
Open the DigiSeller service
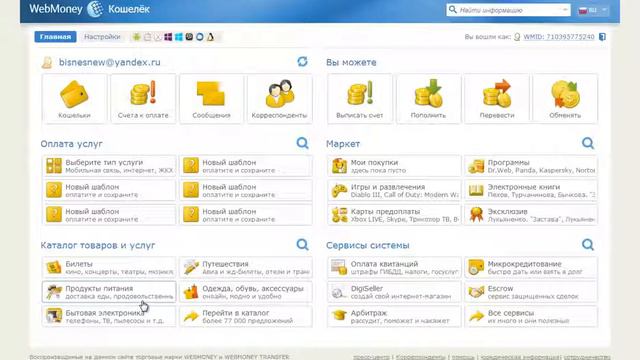[x=394, y=292]
